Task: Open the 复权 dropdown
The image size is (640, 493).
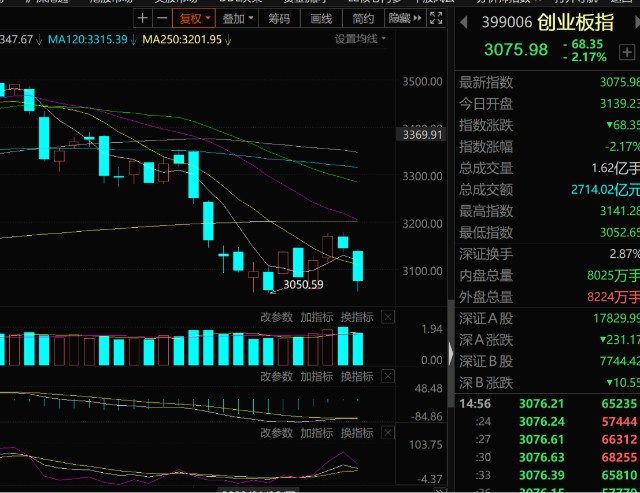Action: point(194,18)
